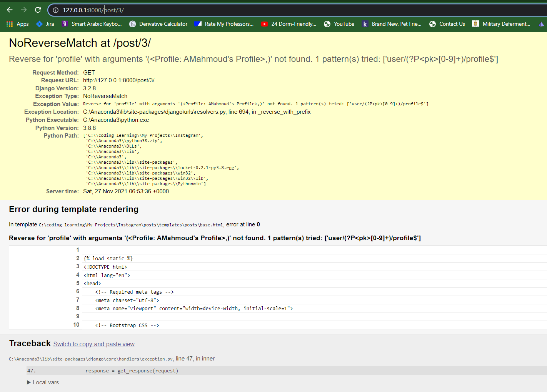This screenshot has width=547, height=392.
Task: Select Python Version value 3.8.8
Action: click(x=90, y=128)
